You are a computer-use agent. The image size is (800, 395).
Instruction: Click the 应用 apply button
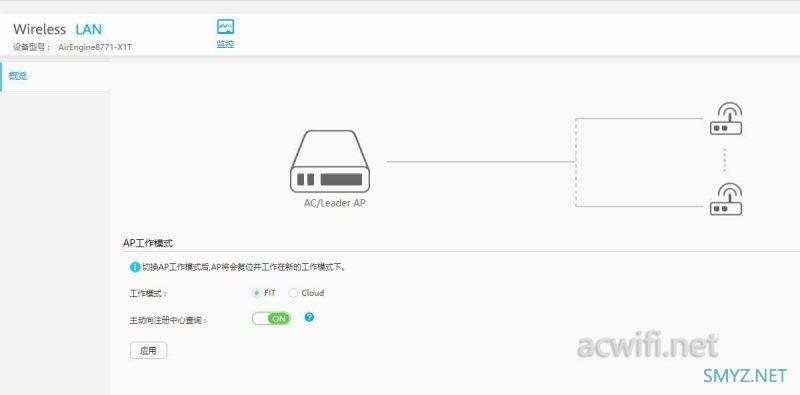[148, 351]
